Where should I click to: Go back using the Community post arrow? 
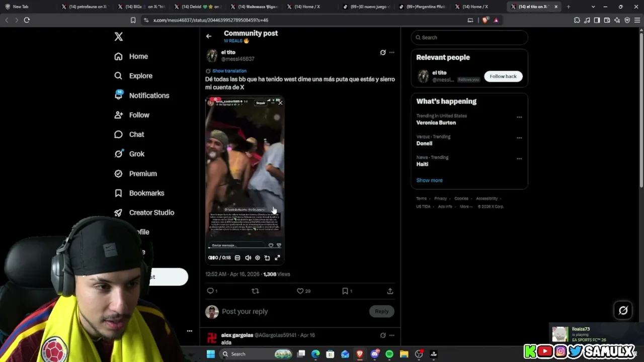coord(209,36)
